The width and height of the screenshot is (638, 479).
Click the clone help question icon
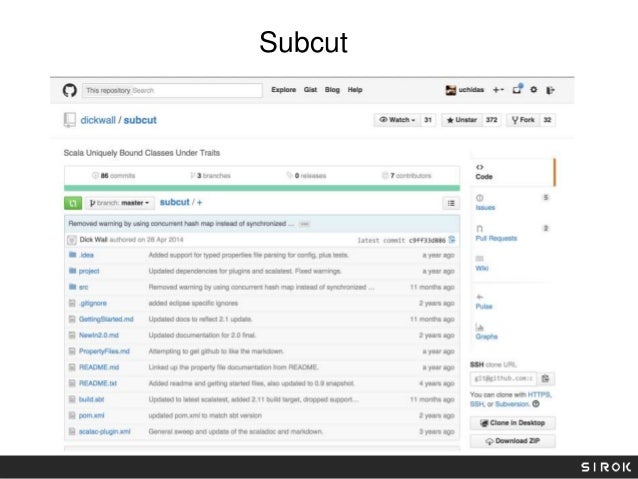[536, 404]
